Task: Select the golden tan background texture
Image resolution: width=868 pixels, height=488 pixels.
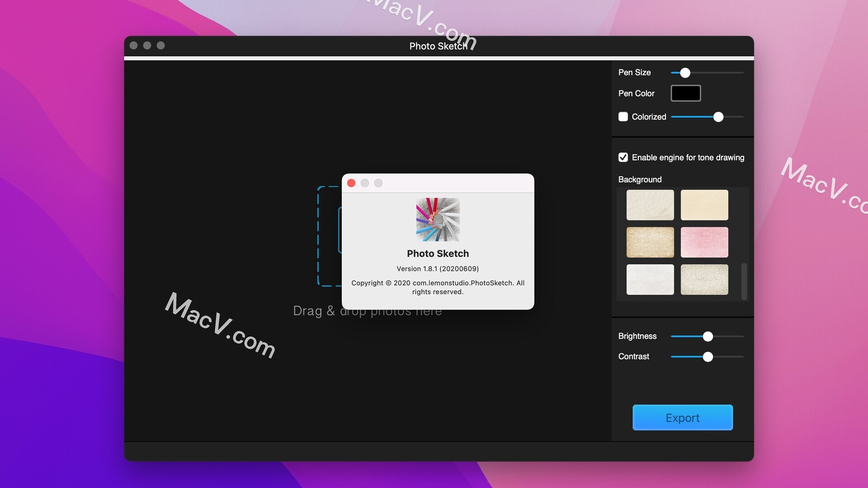Action: (x=650, y=242)
